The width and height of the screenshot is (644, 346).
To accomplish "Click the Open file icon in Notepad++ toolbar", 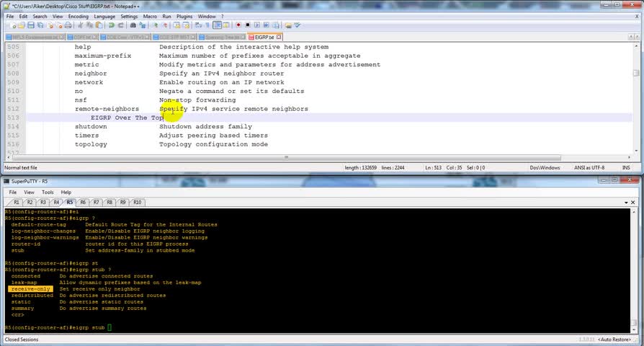I will click(22, 25).
